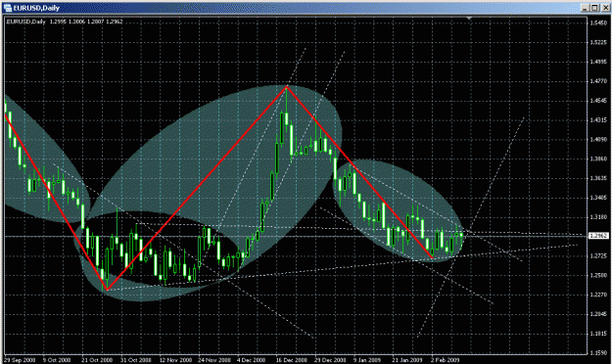Click the 16 Dec 2008 date label

[291, 360]
